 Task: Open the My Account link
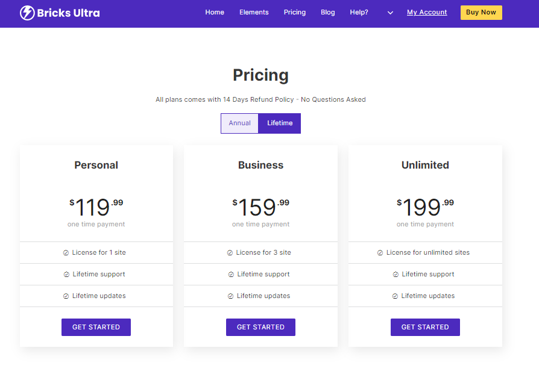click(427, 12)
